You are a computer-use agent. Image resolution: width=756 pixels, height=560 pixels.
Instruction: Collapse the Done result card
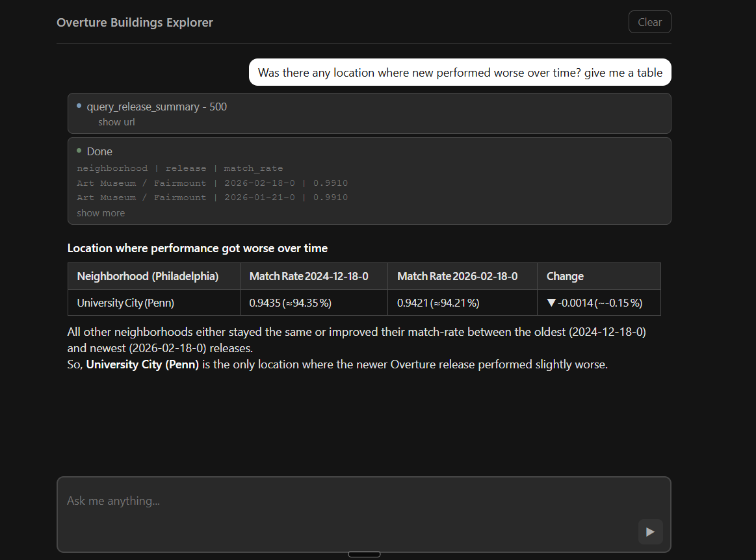click(x=99, y=151)
